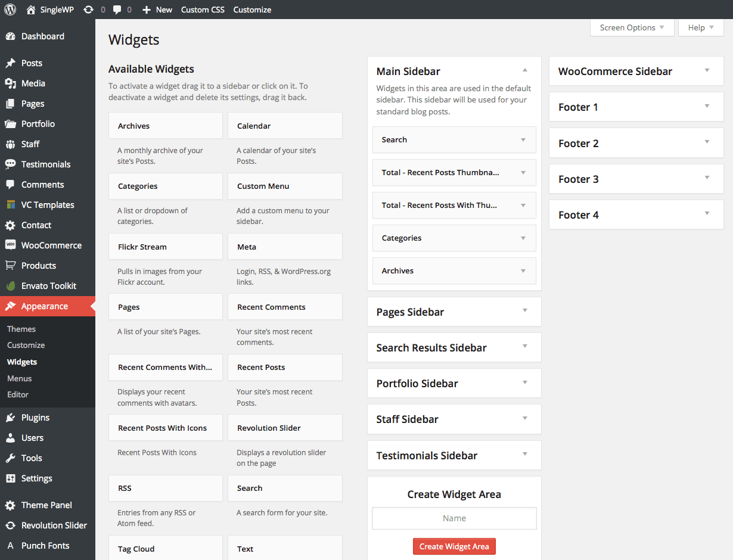This screenshot has height=560, width=733.
Task: Focus the widget area Name field
Action: point(454,518)
